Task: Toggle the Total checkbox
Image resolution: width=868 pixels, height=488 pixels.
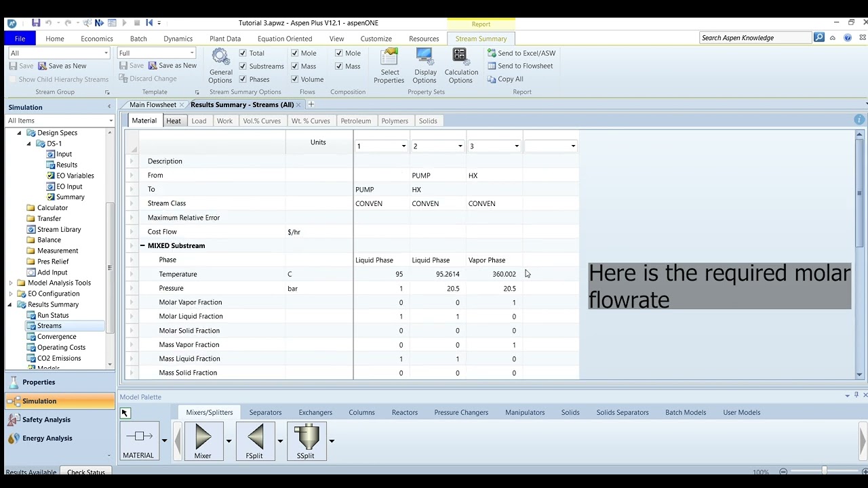Action: click(x=243, y=53)
